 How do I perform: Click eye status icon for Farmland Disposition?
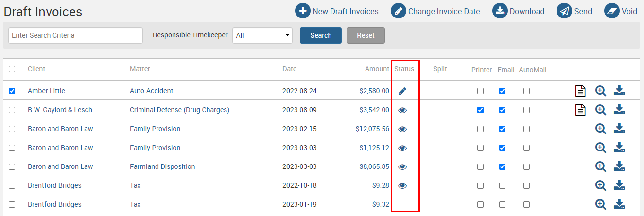pos(402,166)
